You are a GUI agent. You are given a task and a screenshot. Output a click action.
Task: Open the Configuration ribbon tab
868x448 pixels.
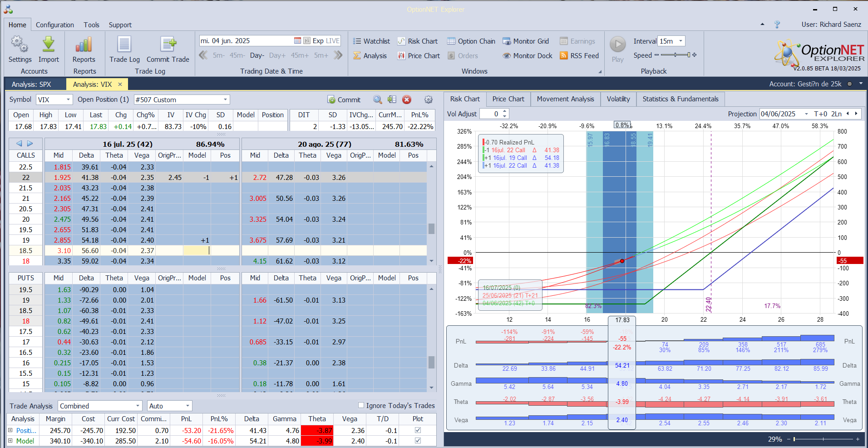tap(55, 25)
